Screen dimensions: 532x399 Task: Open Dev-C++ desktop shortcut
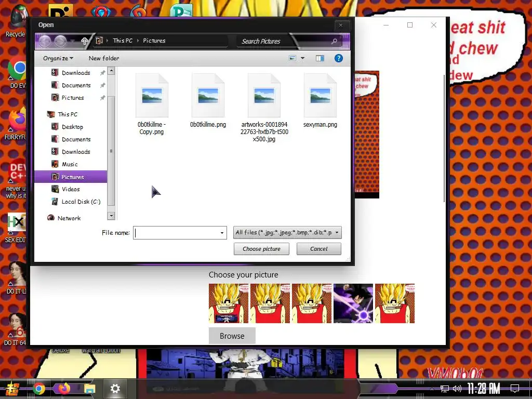click(16, 179)
